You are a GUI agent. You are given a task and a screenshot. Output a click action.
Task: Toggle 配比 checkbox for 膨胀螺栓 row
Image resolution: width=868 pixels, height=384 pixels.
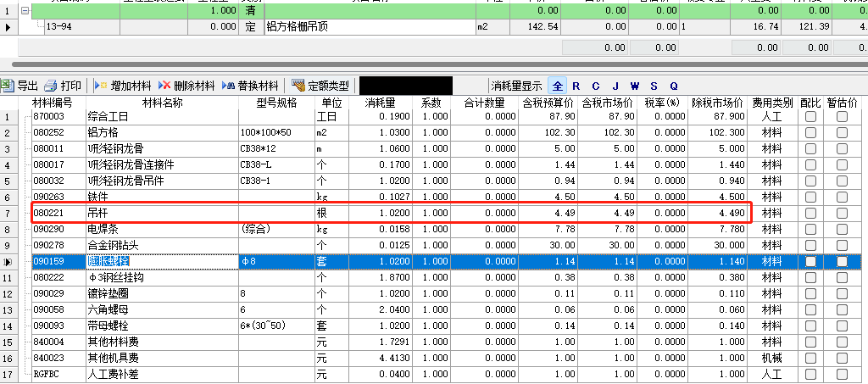810,262
